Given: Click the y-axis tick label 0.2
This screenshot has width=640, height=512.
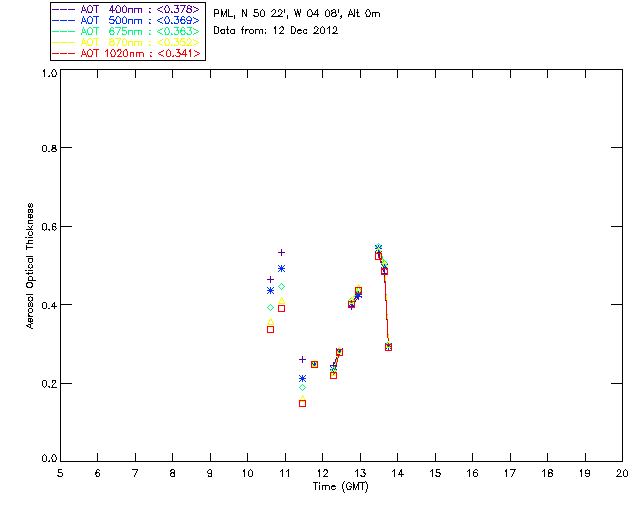Looking at the screenshot, I should [x=49, y=384].
